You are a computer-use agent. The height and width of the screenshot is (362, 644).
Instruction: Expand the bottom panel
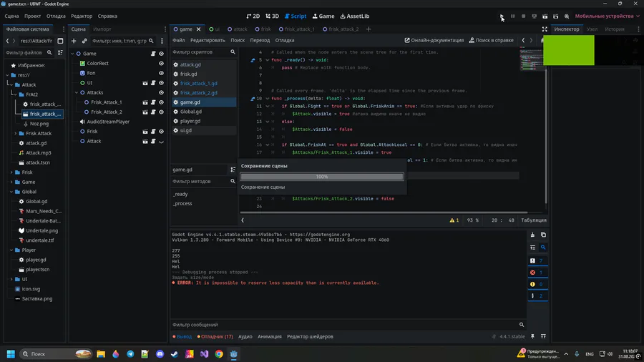point(543,336)
